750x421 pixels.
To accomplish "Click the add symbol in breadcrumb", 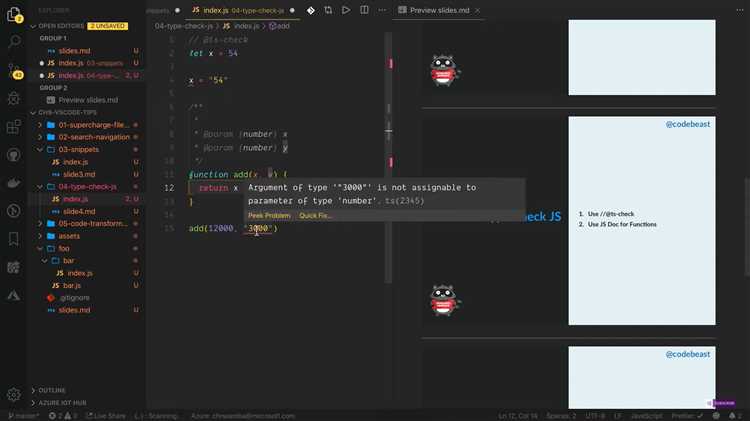I will [x=280, y=26].
